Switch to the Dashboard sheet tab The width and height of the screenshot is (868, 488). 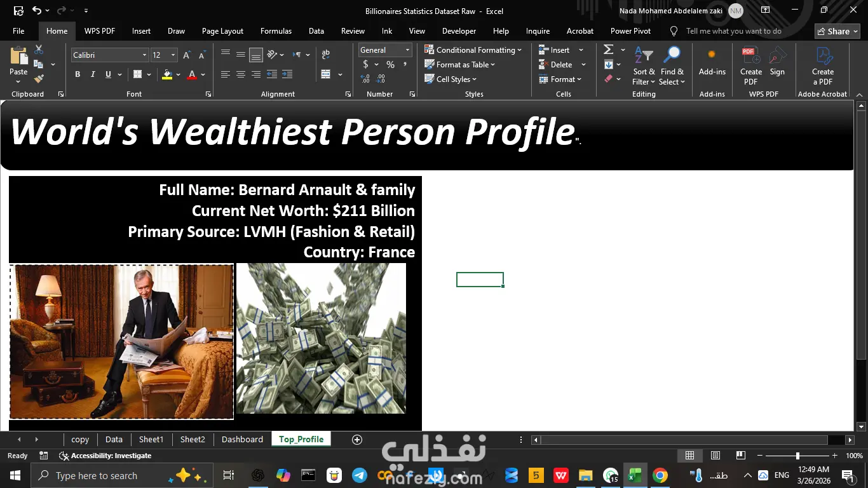coord(242,439)
